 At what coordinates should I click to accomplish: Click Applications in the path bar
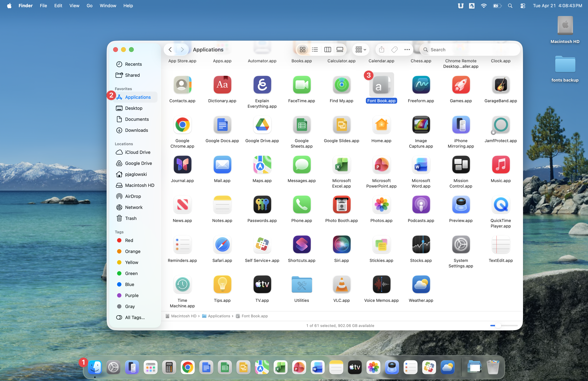tap(219, 316)
